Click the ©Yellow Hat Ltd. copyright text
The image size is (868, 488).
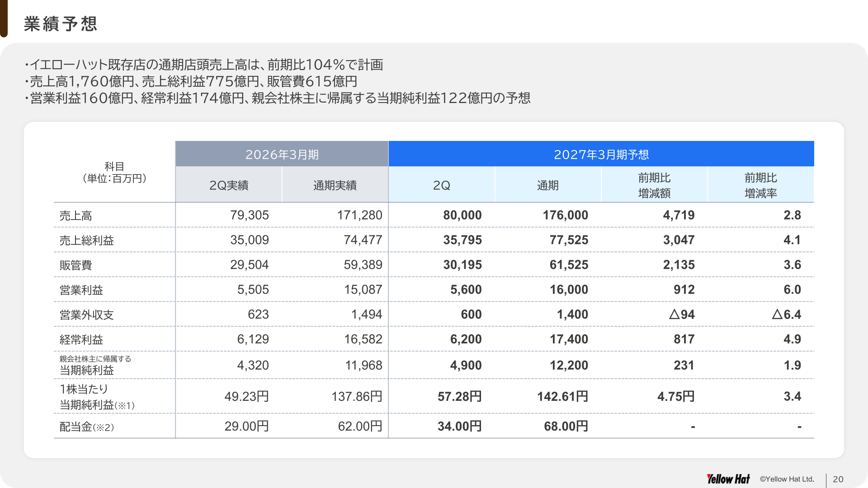(787, 479)
